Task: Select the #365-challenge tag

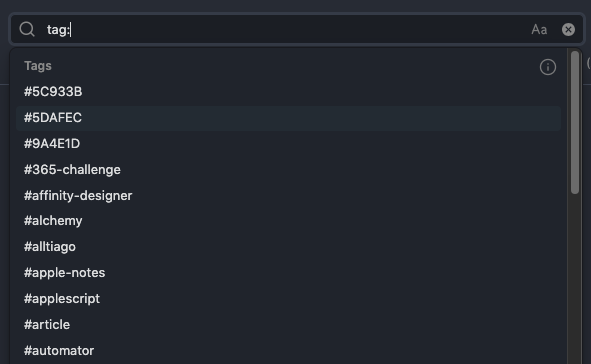Action: [x=288, y=170]
